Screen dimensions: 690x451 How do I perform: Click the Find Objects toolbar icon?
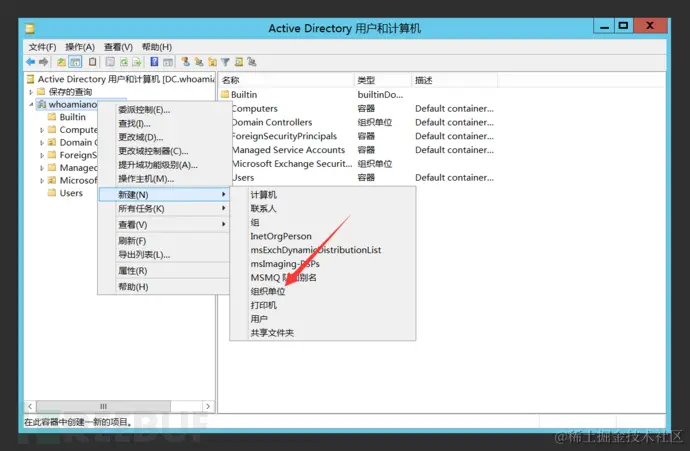click(239, 62)
